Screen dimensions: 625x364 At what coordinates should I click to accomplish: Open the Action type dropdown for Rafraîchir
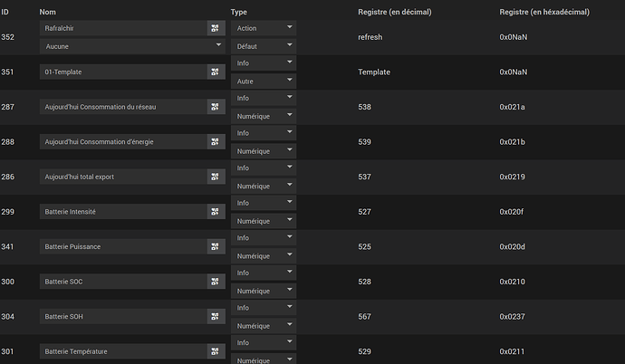[263, 28]
